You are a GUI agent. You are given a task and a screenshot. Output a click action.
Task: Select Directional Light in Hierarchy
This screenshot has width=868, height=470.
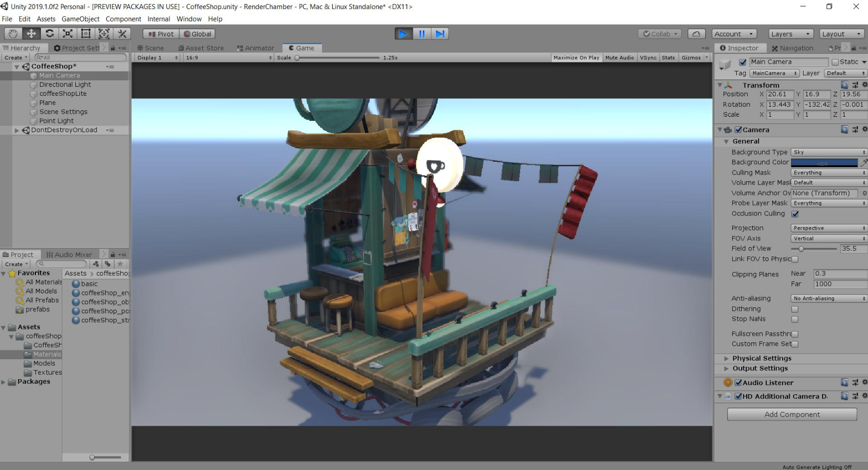pyautogui.click(x=65, y=85)
